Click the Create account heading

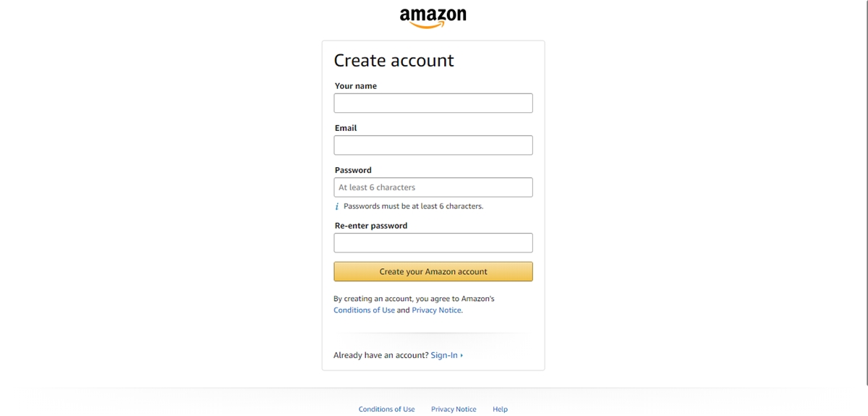[x=393, y=61]
